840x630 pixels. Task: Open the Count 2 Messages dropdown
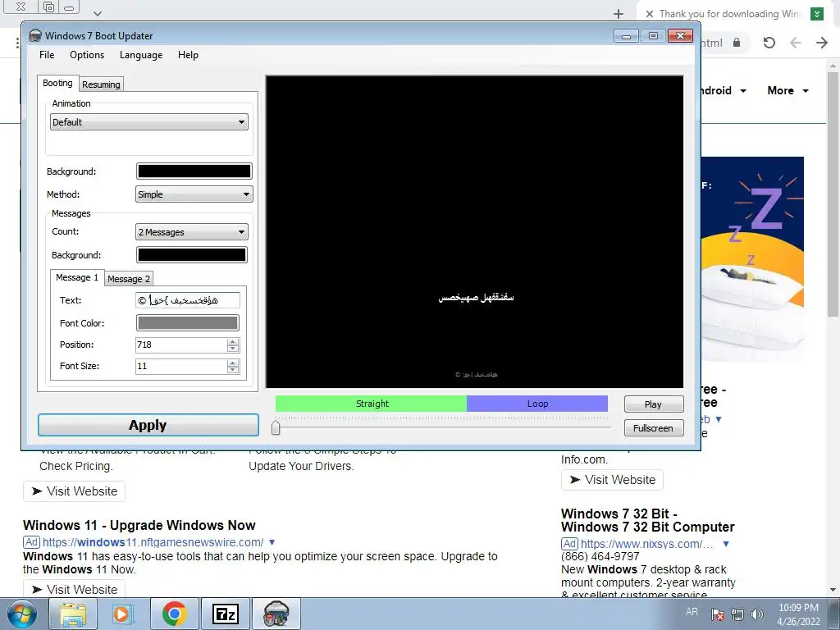[192, 232]
